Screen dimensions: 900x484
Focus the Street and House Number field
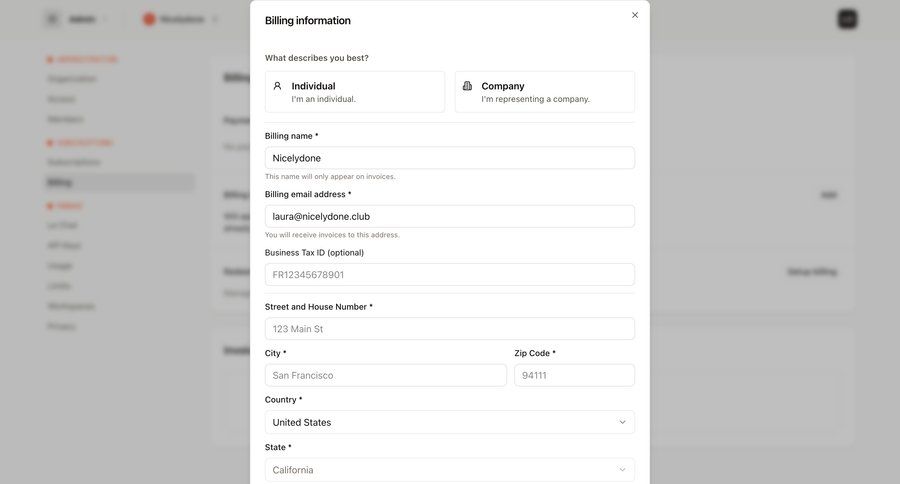click(x=449, y=329)
